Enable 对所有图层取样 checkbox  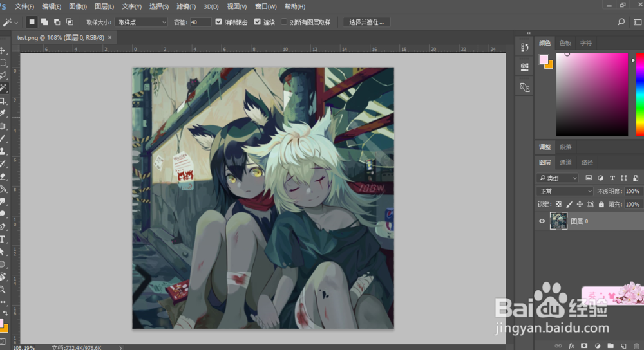click(x=284, y=22)
